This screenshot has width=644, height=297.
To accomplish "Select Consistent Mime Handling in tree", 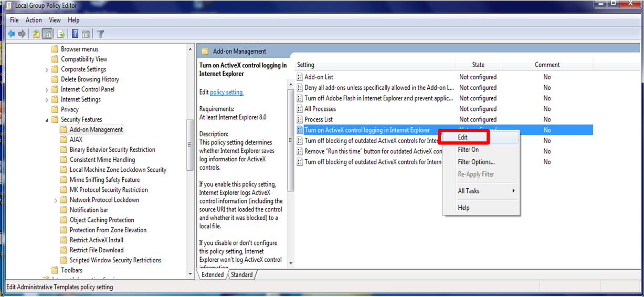I will point(102,159).
